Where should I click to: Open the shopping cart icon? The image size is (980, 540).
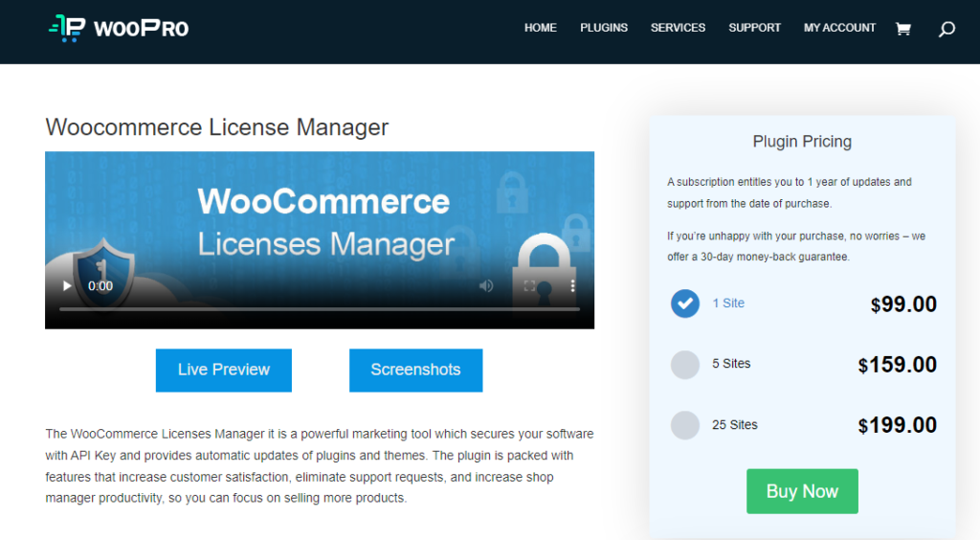[x=903, y=29]
